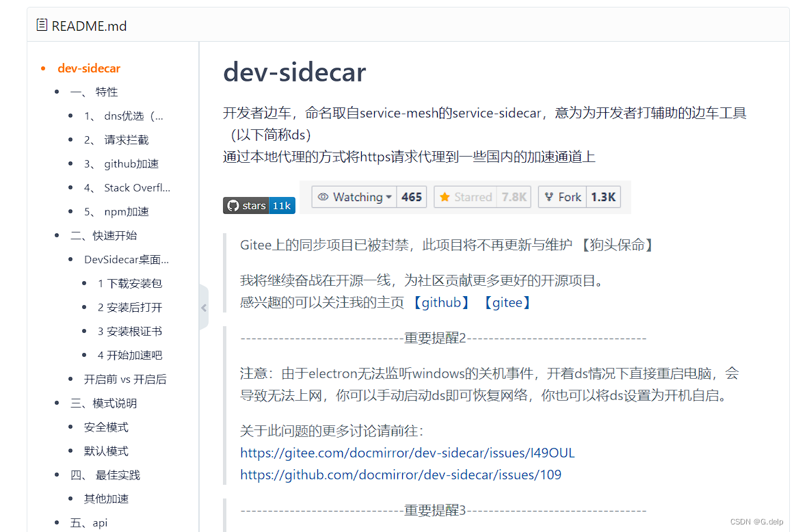Viewport: 794px width, 532px height.
Task: Click the 重要提醒3 divider heading text
Action: pos(435,510)
